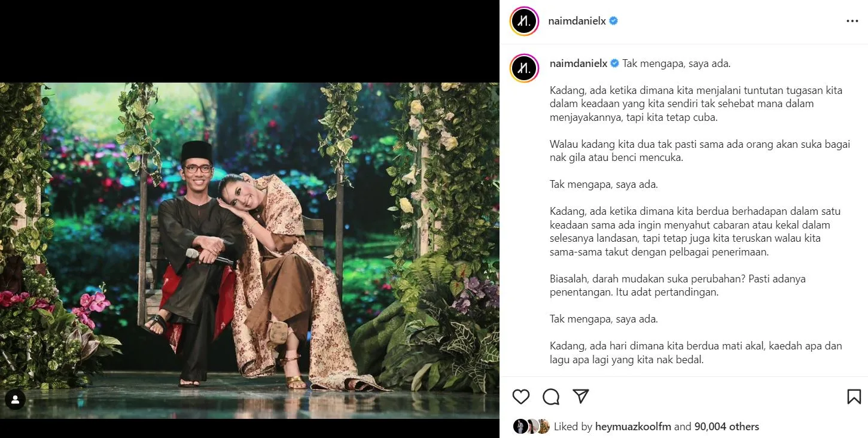Click the last liker avatar thumbnail
868x438 pixels.
[x=543, y=427]
